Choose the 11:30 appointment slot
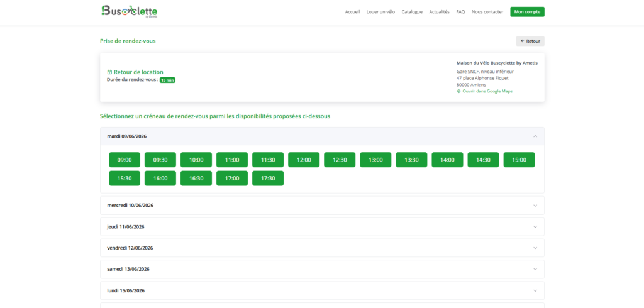Viewport: 644px width, 308px height. click(268, 160)
